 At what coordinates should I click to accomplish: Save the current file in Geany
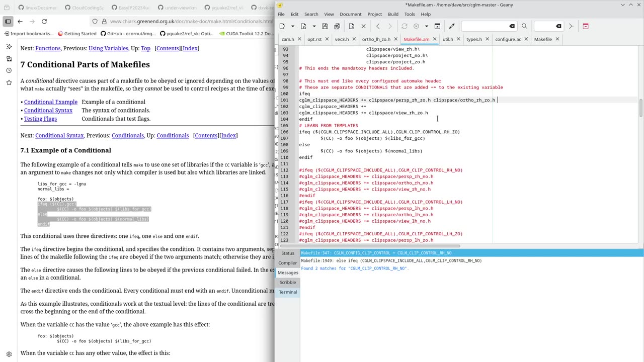pos(325,26)
